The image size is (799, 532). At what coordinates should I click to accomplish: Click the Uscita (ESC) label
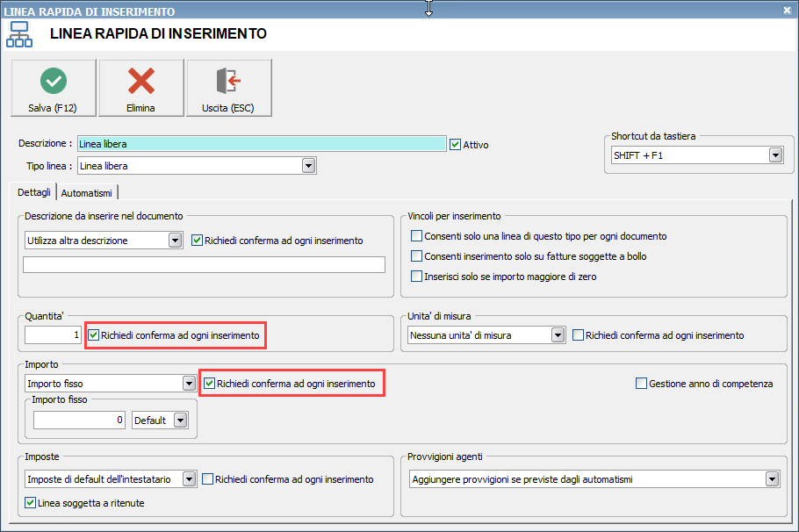tap(227, 108)
